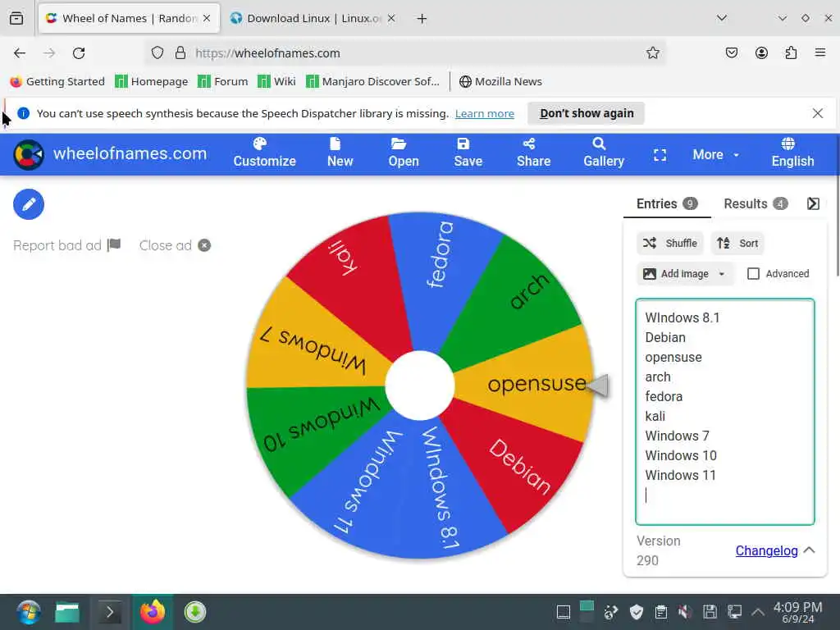Open the Wiki bookmark
The width and height of the screenshot is (840, 630).
tap(277, 81)
